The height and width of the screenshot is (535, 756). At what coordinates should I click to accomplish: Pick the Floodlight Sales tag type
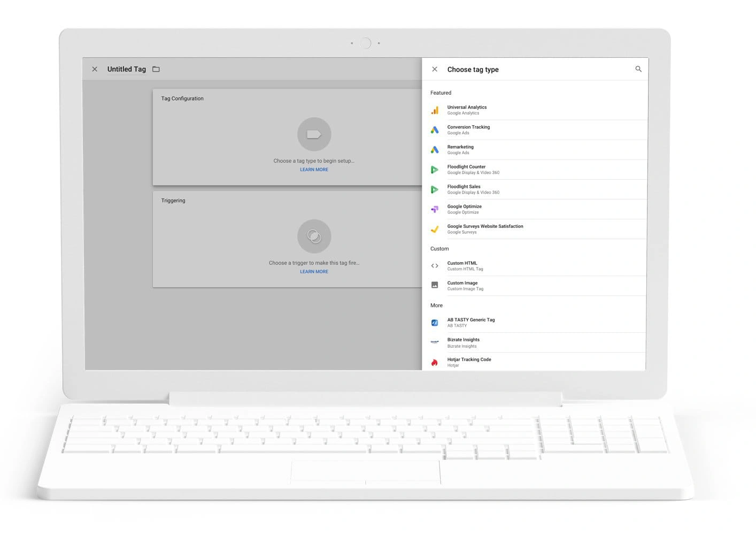tap(538, 189)
